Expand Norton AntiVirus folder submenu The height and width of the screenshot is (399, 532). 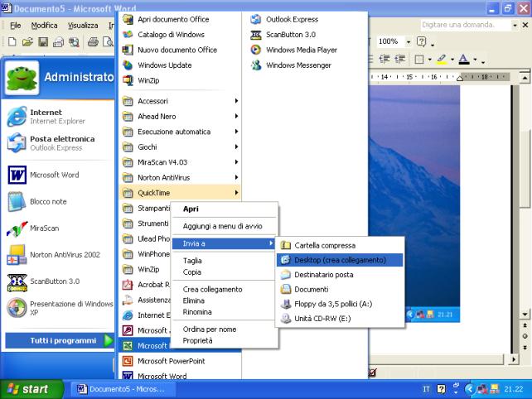click(x=180, y=177)
